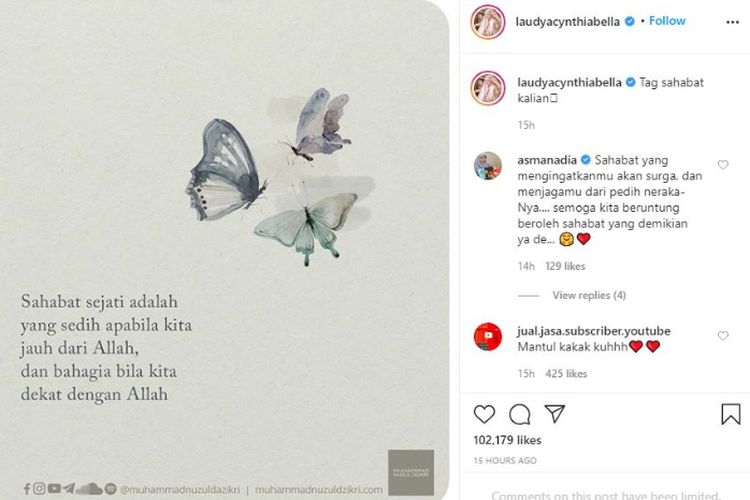Like asmanadia's comment with its heart
750x500 pixels.
coord(723,165)
